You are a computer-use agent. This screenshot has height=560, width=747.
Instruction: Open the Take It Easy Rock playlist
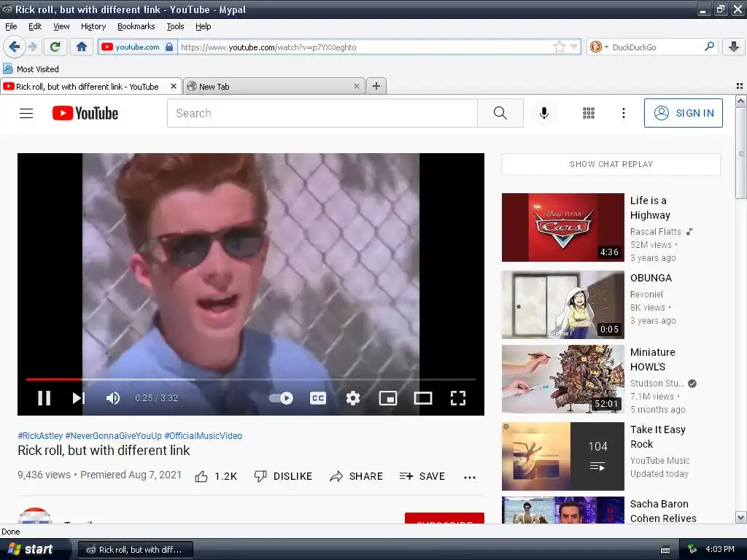tap(562, 456)
